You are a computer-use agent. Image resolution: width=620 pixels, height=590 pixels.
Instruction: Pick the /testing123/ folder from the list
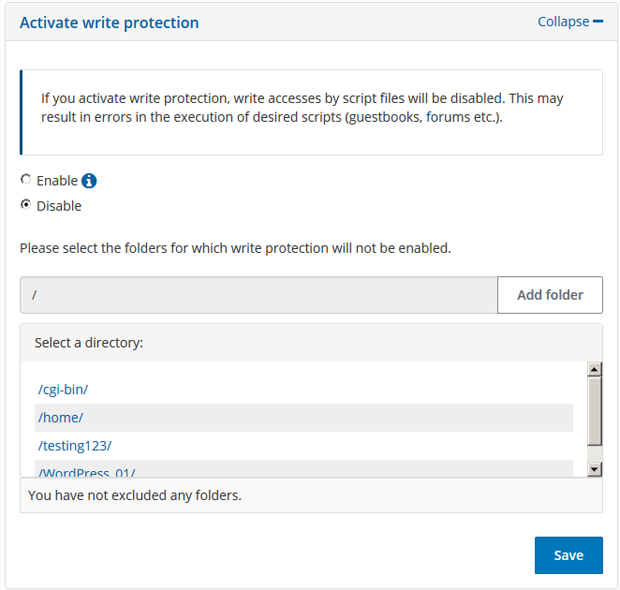click(x=74, y=445)
